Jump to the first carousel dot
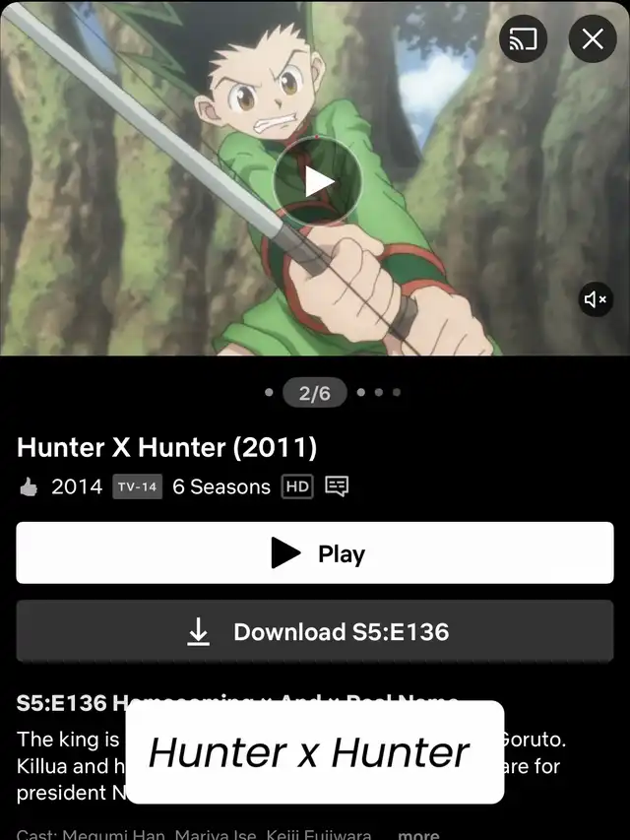630x840 pixels. tap(269, 392)
